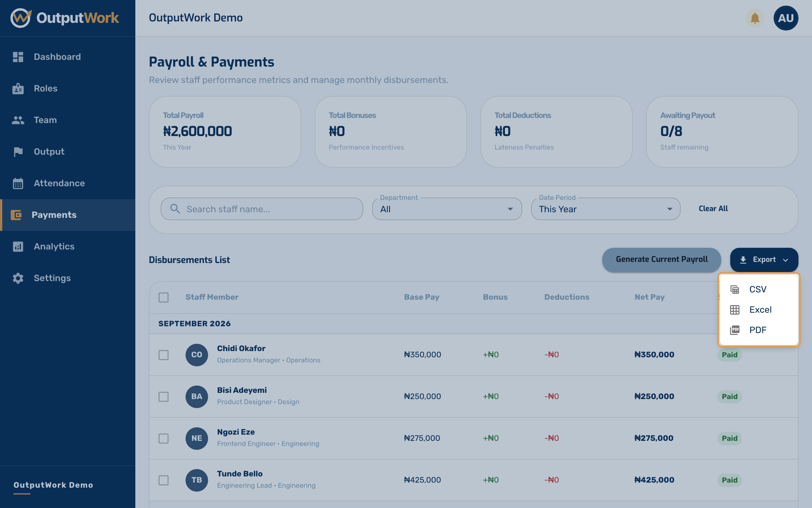812x508 pixels.
Task: Click the OutputWork logo icon
Action: [21, 18]
